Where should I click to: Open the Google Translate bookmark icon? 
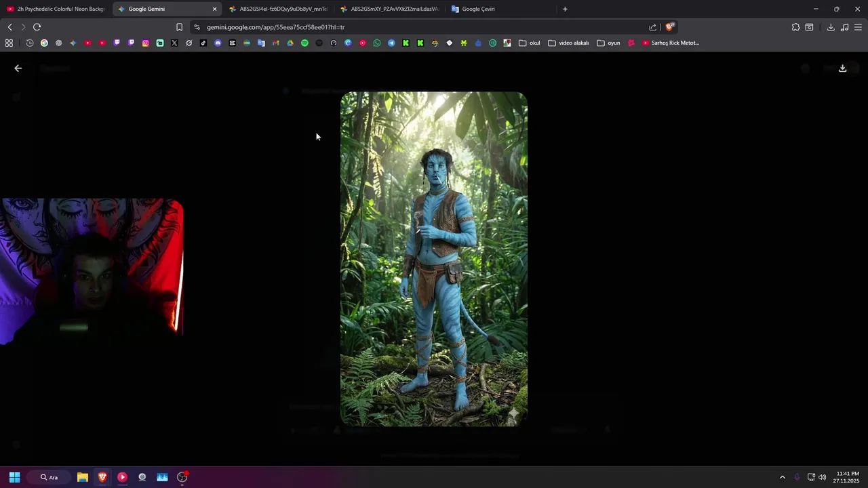[x=261, y=43]
